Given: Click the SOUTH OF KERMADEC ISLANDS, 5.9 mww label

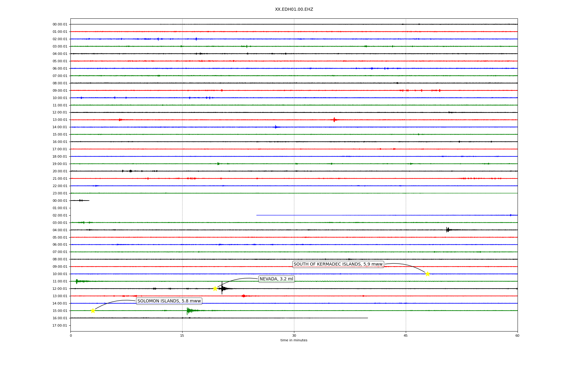Looking at the screenshot, I should pyautogui.click(x=338, y=264).
